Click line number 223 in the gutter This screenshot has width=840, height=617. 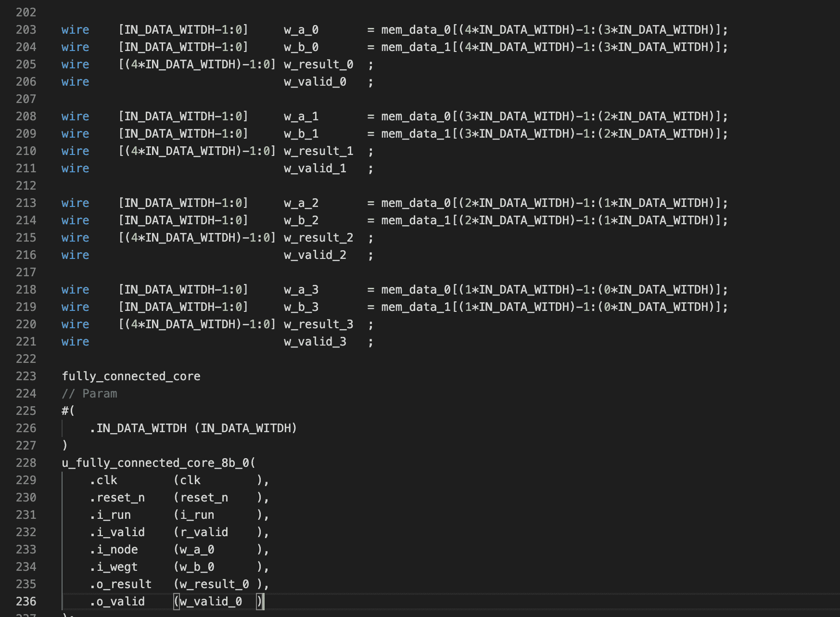tap(26, 376)
